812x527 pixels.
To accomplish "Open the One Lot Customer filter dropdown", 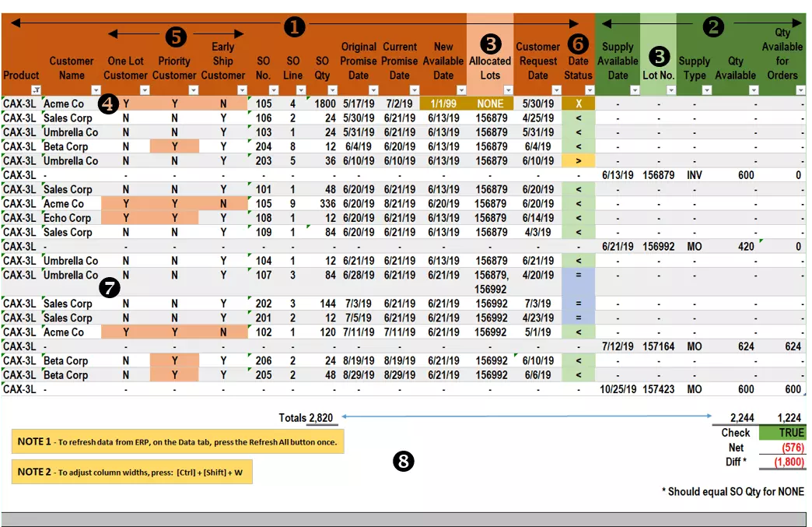I will tap(145, 90).
